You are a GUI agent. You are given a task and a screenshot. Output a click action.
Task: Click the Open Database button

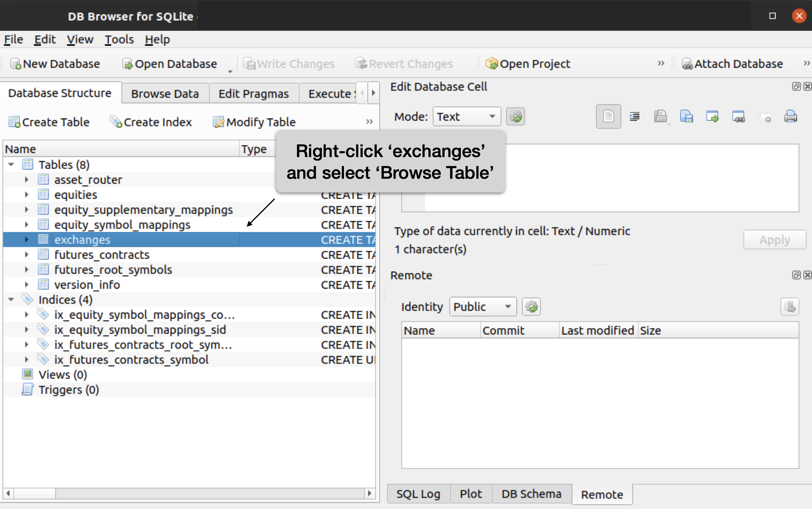[x=170, y=64]
